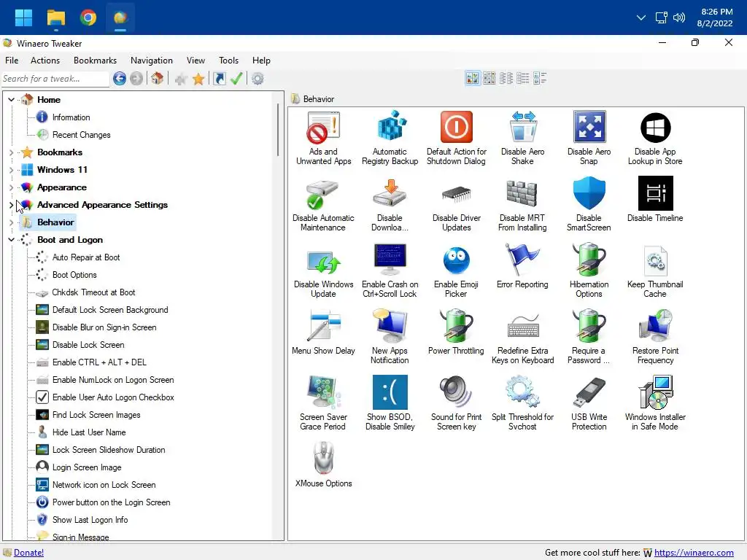Screen dimensions: 747x560
Task: Open Split Threshold for Svchost tweak
Action: point(522,402)
